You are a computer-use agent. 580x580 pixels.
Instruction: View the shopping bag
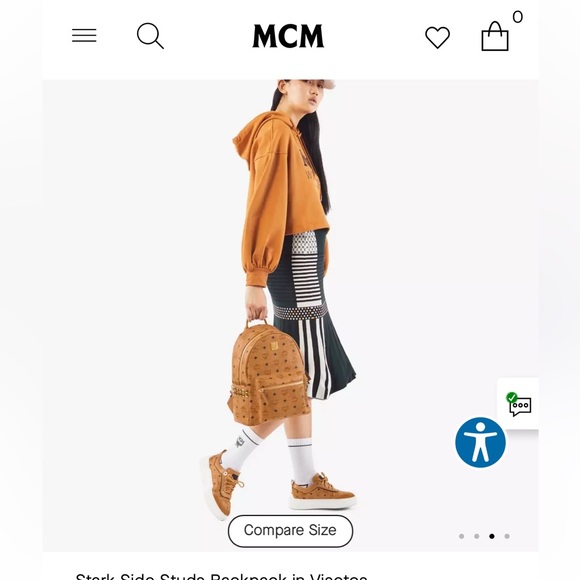(x=495, y=36)
